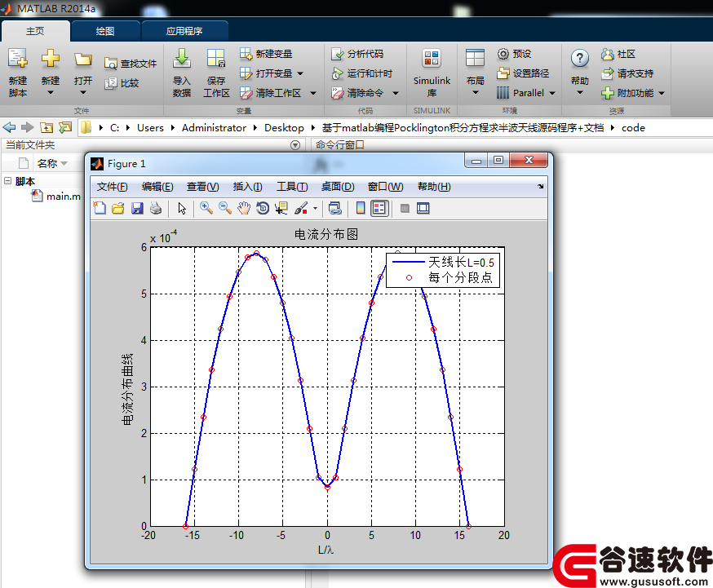Click Set Path (设置路径)
This screenshot has height=588, width=713.
tap(523, 73)
